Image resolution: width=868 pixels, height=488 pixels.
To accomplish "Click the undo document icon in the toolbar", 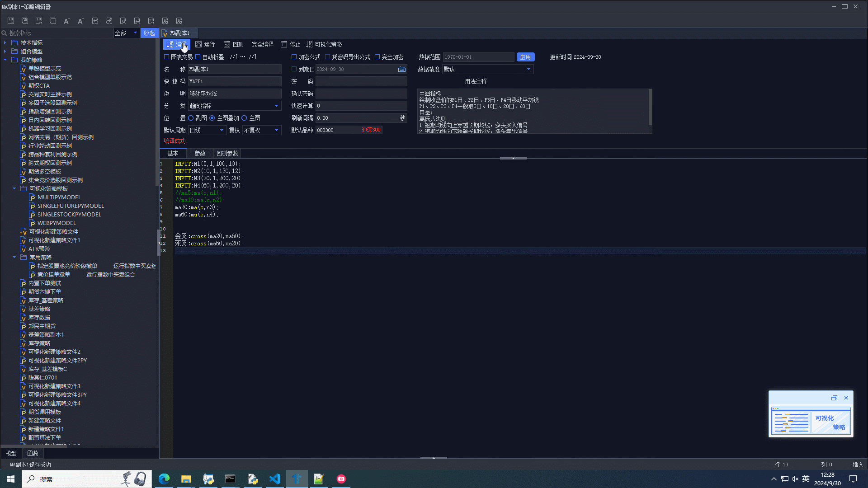I will [x=95, y=21].
